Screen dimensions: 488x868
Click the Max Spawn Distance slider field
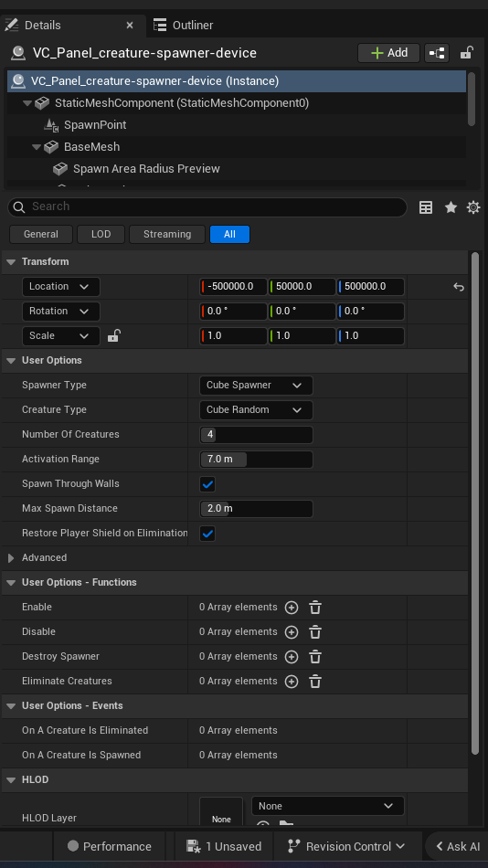click(256, 509)
